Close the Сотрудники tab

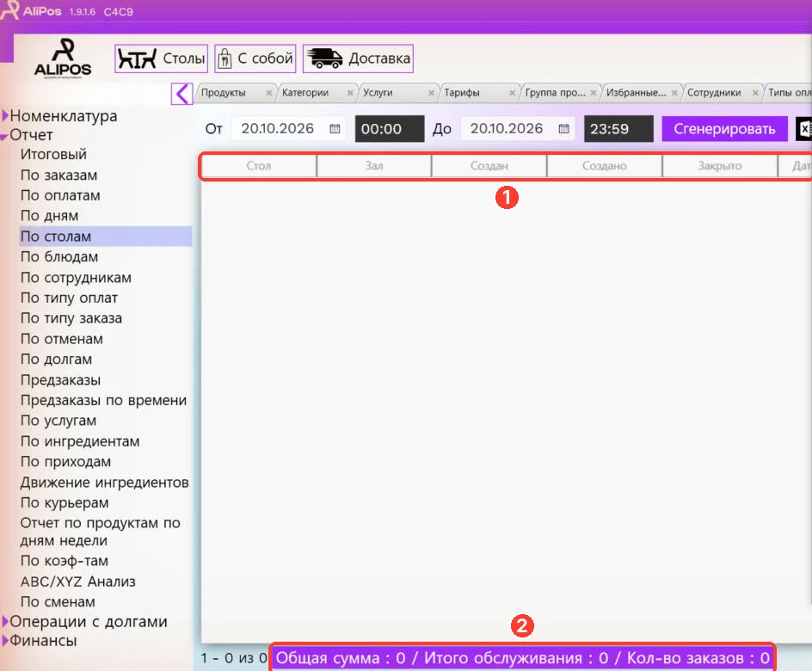pyautogui.click(x=755, y=93)
